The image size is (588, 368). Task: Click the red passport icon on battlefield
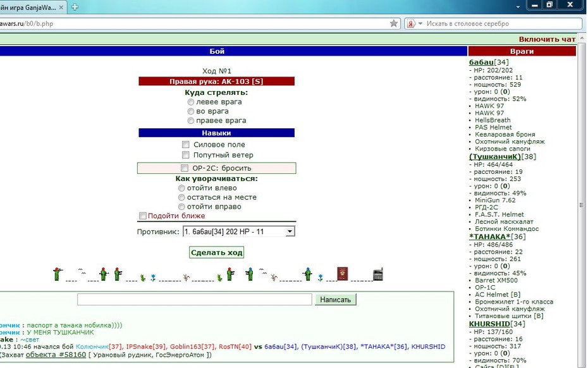343,274
